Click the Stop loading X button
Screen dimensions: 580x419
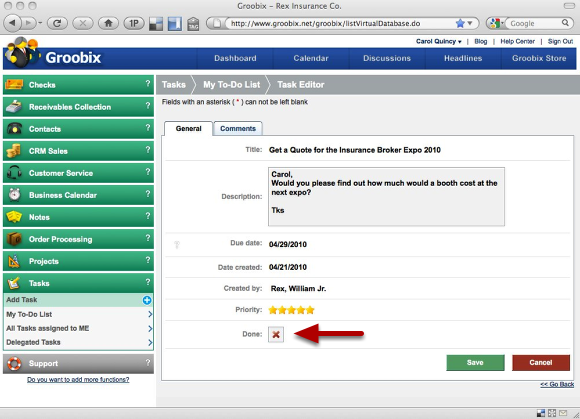click(83, 23)
